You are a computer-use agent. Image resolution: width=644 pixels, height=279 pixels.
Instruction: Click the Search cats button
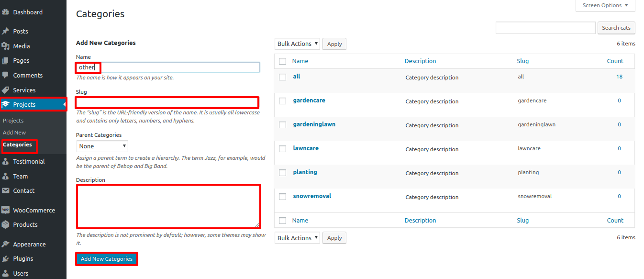(616, 28)
